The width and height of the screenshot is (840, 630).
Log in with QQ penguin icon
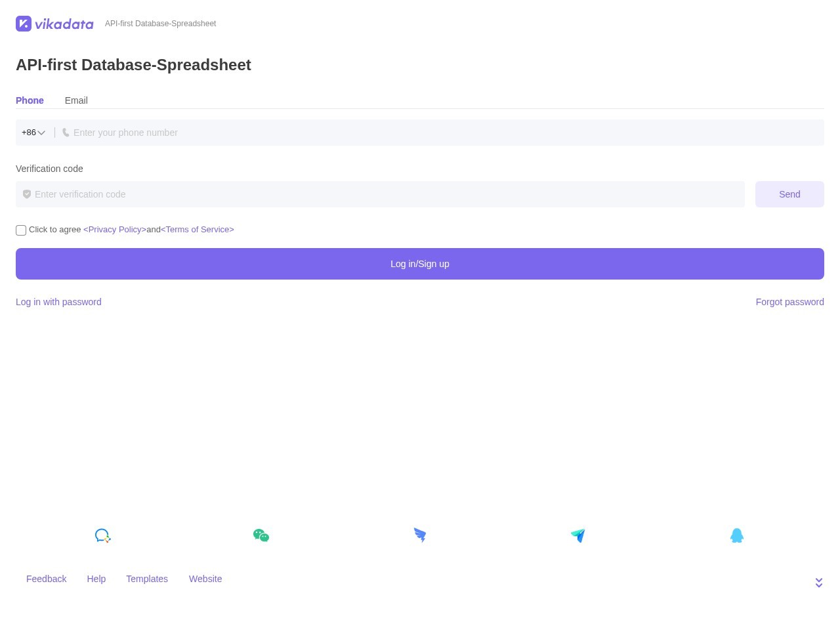[737, 535]
